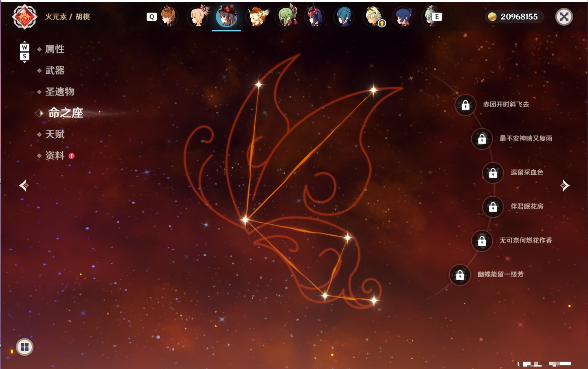Click the W/S key navigation indicator
The width and height of the screenshot is (588, 369).
[24, 52]
